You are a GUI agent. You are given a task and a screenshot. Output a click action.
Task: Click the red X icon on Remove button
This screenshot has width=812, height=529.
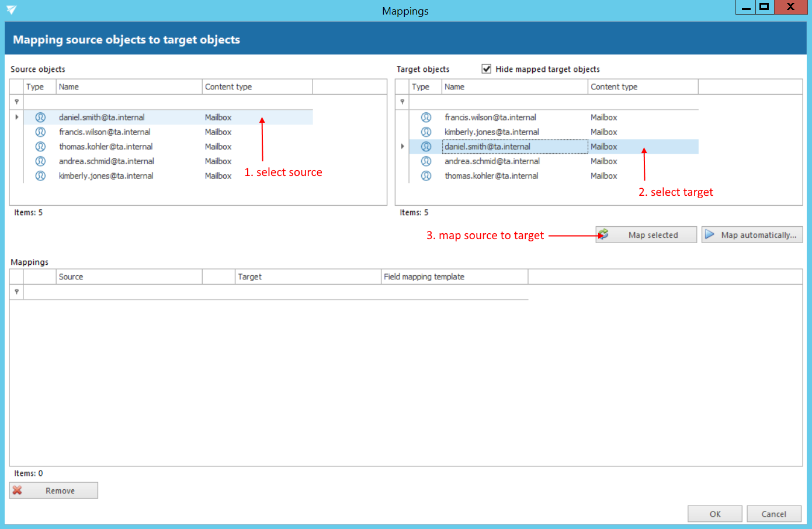click(x=18, y=490)
